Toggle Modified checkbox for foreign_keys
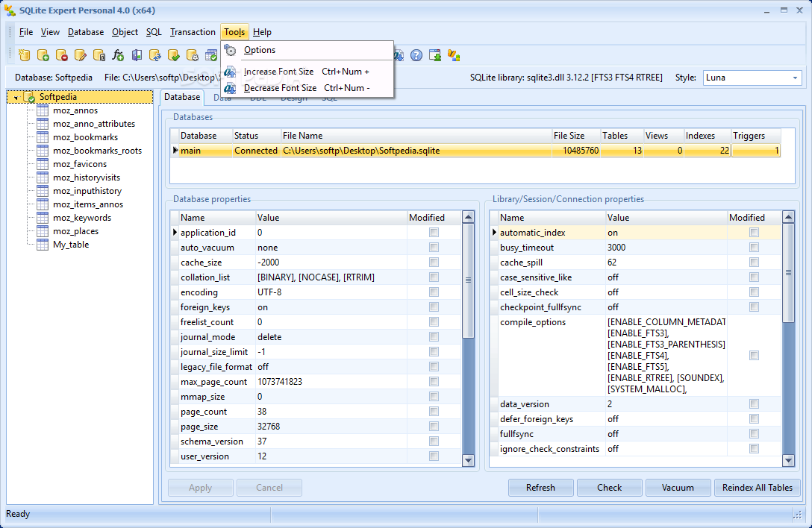 [434, 307]
